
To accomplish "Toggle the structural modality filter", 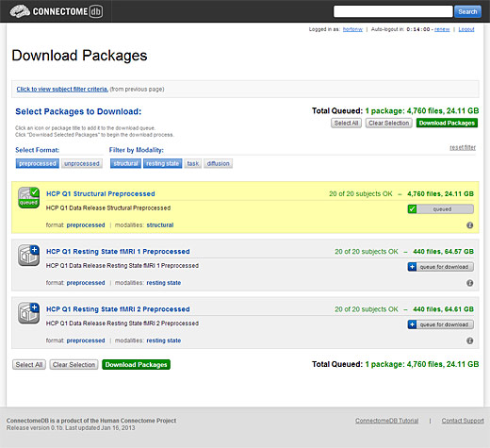I will click(125, 163).
